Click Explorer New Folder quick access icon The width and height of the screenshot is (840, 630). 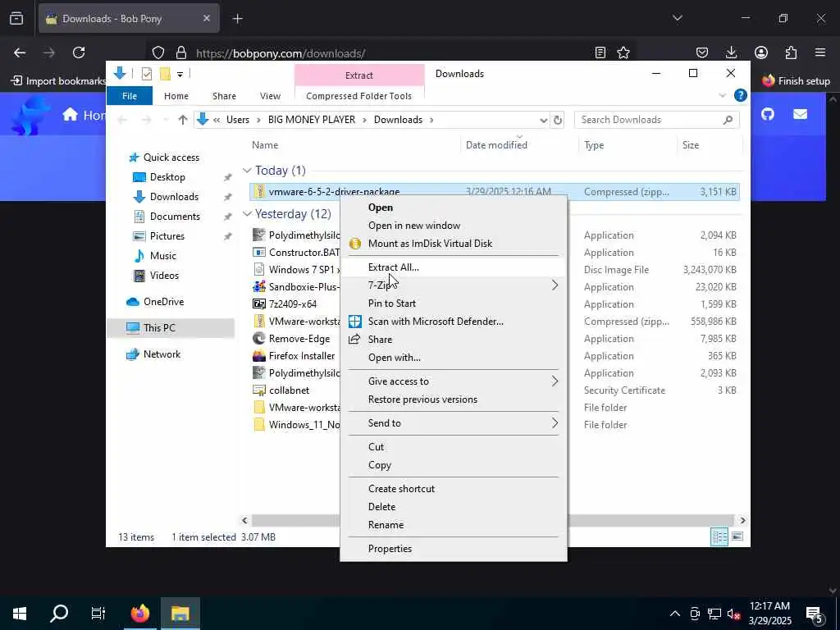(165, 74)
